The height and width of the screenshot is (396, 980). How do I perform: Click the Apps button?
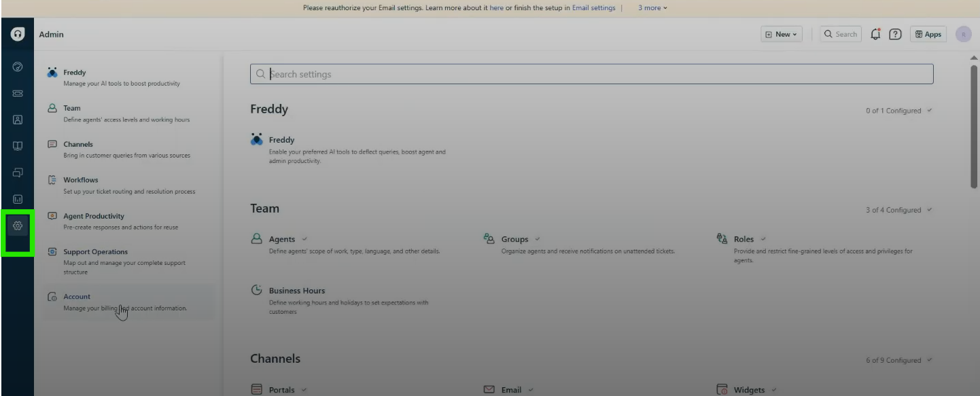(x=928, y=35)
